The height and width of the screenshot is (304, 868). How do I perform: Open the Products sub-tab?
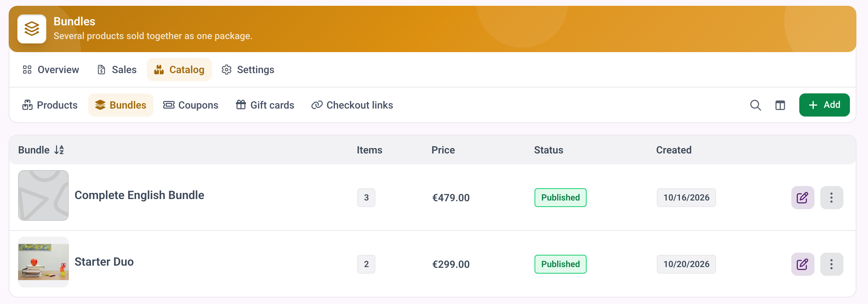tap(50, 105)
